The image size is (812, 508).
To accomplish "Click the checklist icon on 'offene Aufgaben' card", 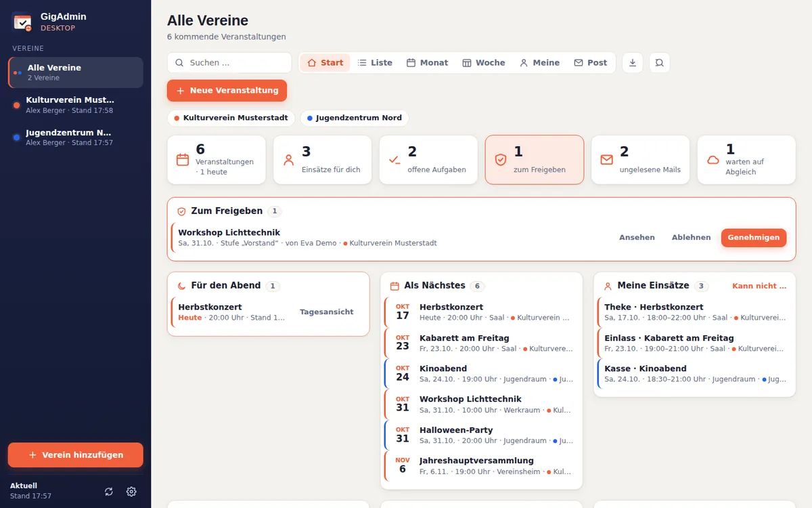I will click(x=394, y=160).
